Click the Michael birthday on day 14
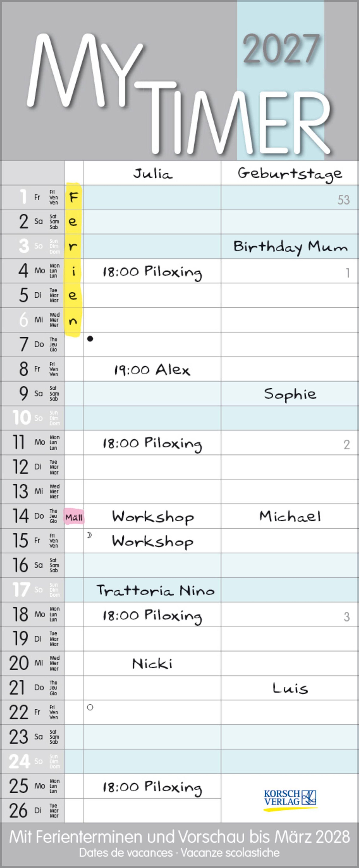Image resolution: width=359 pixels, height=868 pixels. [290, 516]
